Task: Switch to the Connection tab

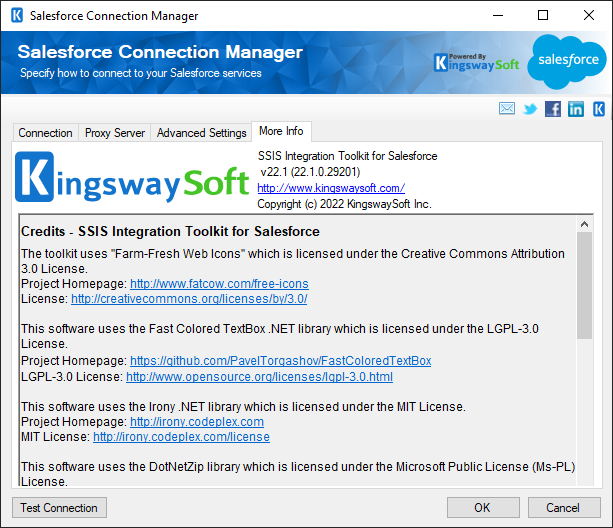Action: point(45,133)
